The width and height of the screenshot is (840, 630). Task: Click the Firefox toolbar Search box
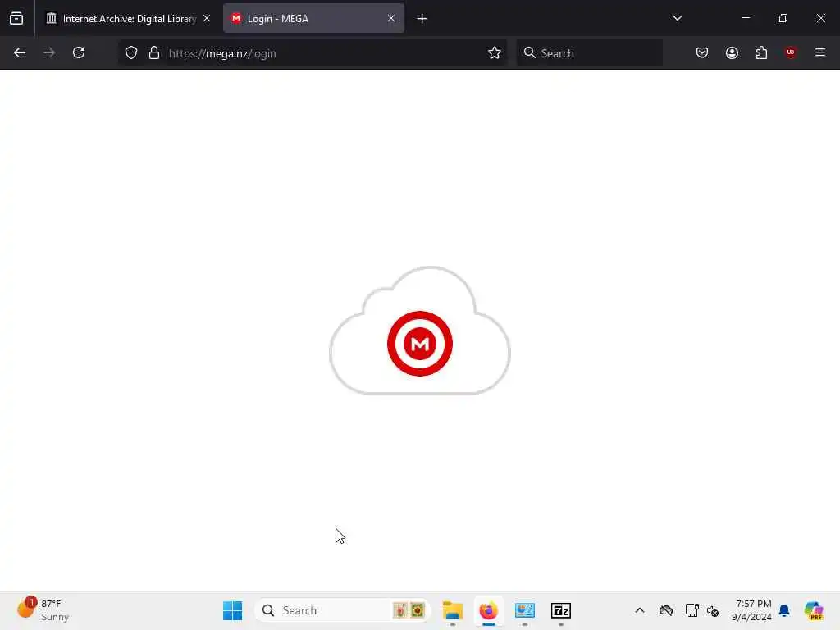[589, 53]
